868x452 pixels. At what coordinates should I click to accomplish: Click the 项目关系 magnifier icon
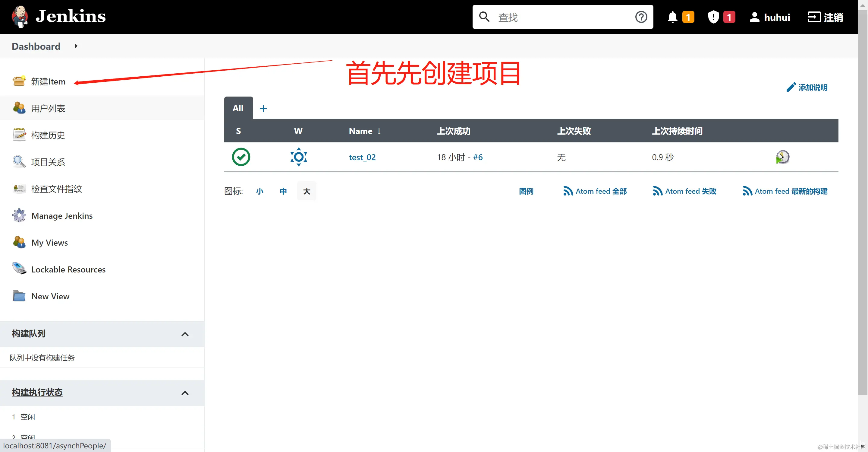[19, 161]
